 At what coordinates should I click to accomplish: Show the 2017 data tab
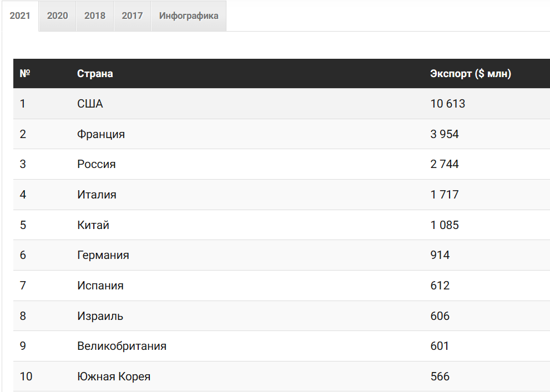(x=132, y=16)
